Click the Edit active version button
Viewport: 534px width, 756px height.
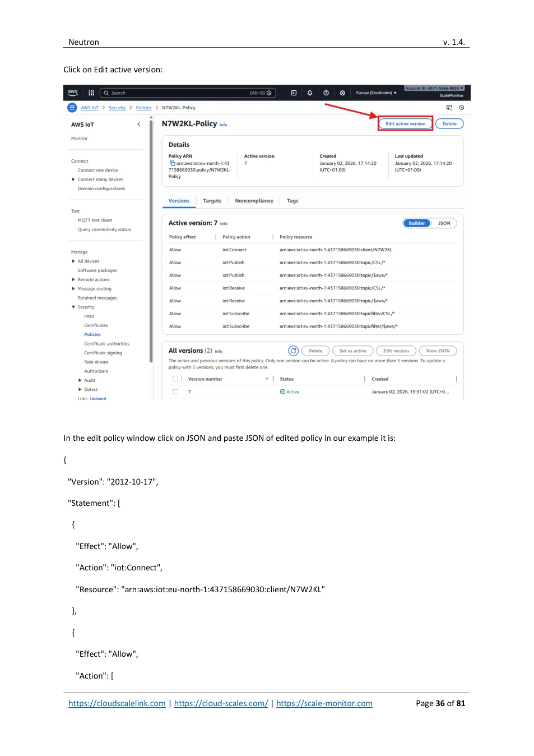click(x=406, y=124)
